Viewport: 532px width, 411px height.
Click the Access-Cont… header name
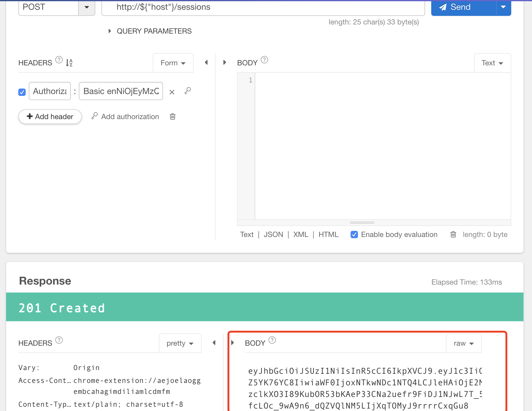tap(45, 380)
